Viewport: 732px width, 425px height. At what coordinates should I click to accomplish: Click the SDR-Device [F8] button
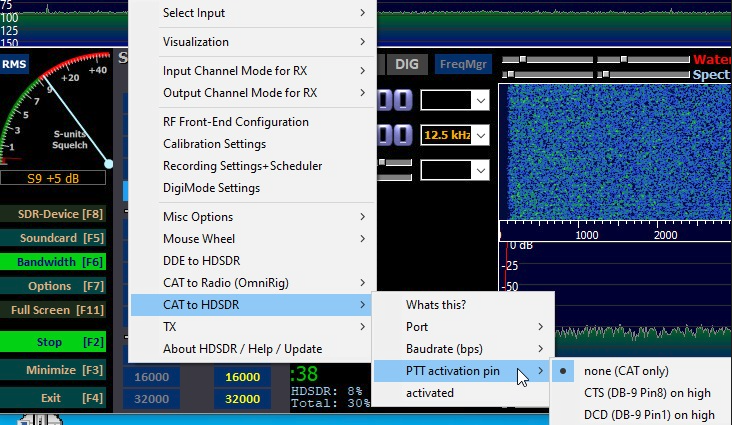[53, 214]
